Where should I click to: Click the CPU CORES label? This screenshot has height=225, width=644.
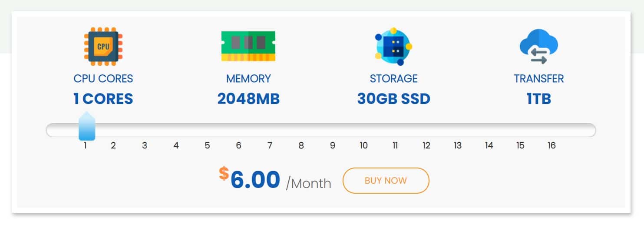[x=103, y=79]
